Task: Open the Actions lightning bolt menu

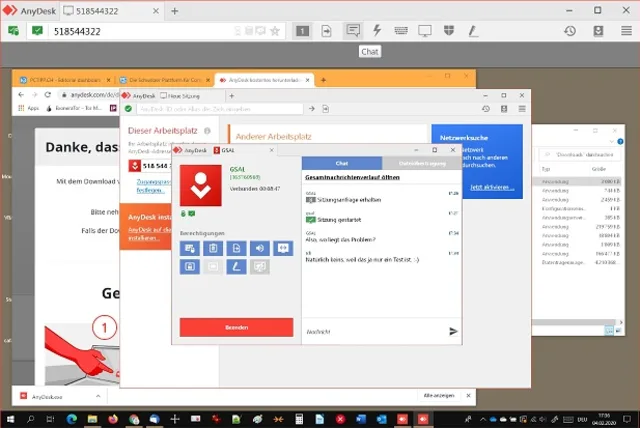Action: pos(377,31)
